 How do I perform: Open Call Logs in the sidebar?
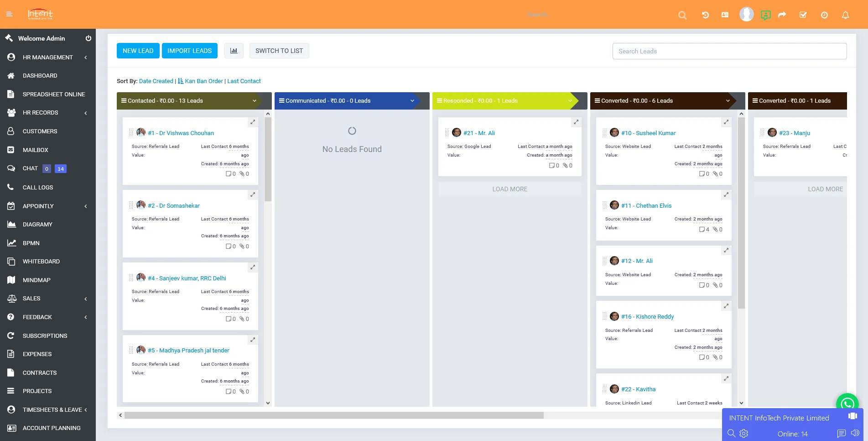38,187
